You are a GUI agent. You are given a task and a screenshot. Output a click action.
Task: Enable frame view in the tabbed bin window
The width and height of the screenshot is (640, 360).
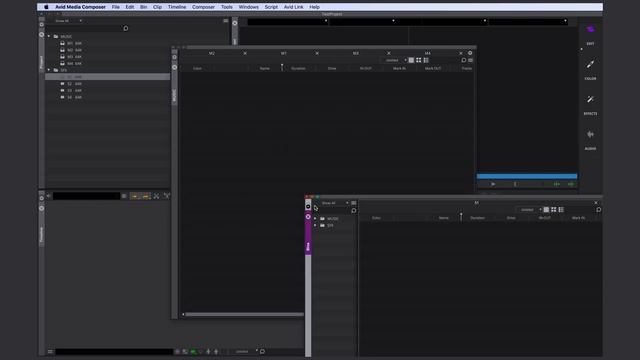click(418, 60)
